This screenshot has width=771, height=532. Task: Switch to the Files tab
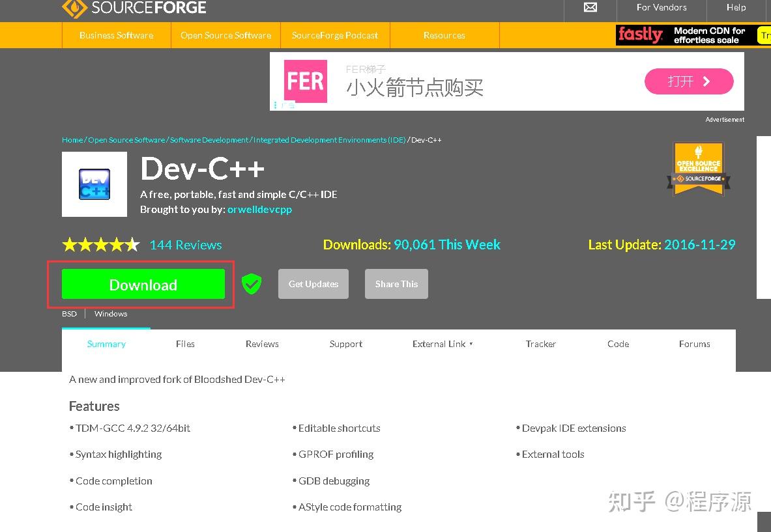[185, 344]
